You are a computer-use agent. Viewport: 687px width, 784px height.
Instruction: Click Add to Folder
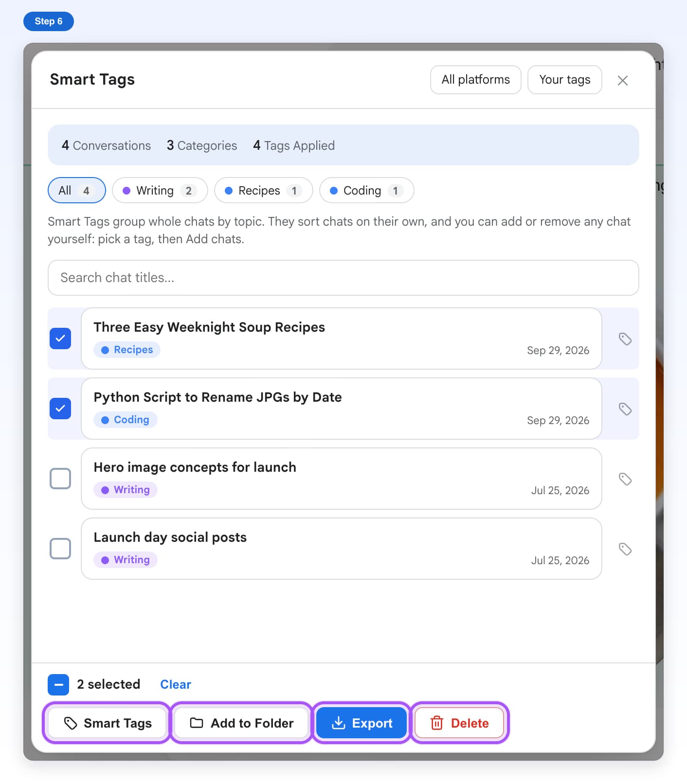click(x=242, y=723)
